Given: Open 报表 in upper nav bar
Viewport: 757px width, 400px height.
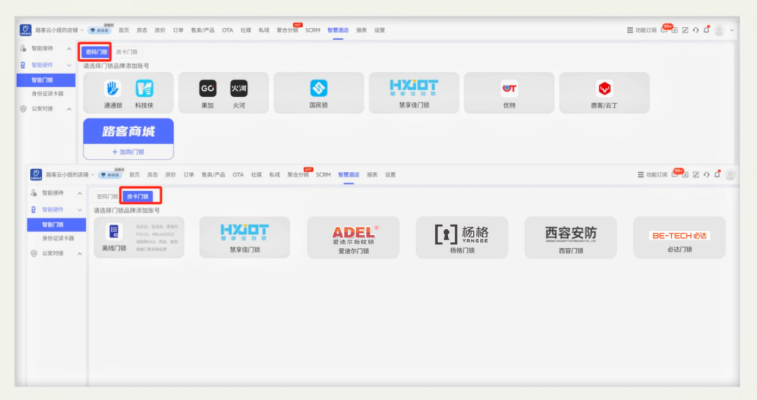Looking at the screenshot, I should (362, 30).
